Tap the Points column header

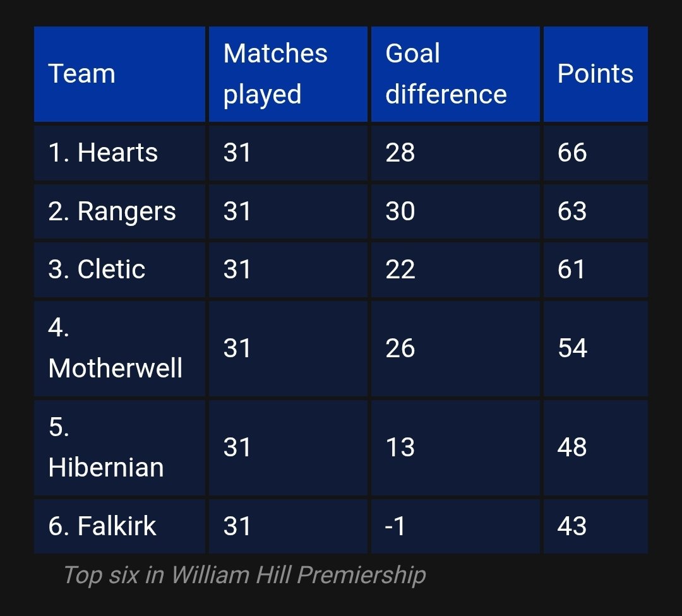[595, 74]
